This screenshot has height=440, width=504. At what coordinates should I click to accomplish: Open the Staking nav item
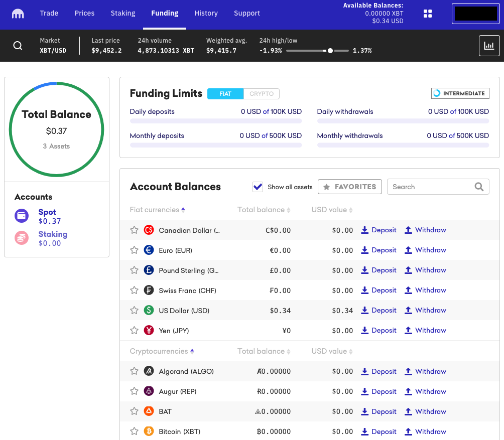[123, 13]
